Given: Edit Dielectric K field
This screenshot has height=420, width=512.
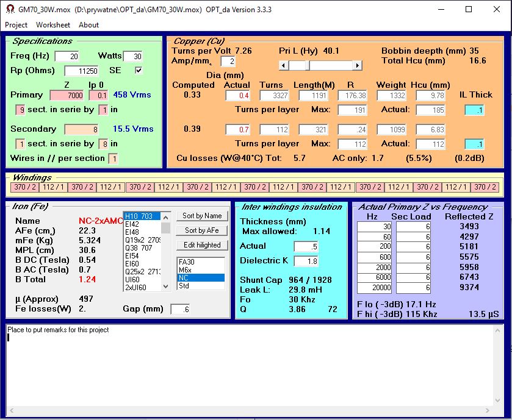Looking at the screenshot, I should point(306,261).
